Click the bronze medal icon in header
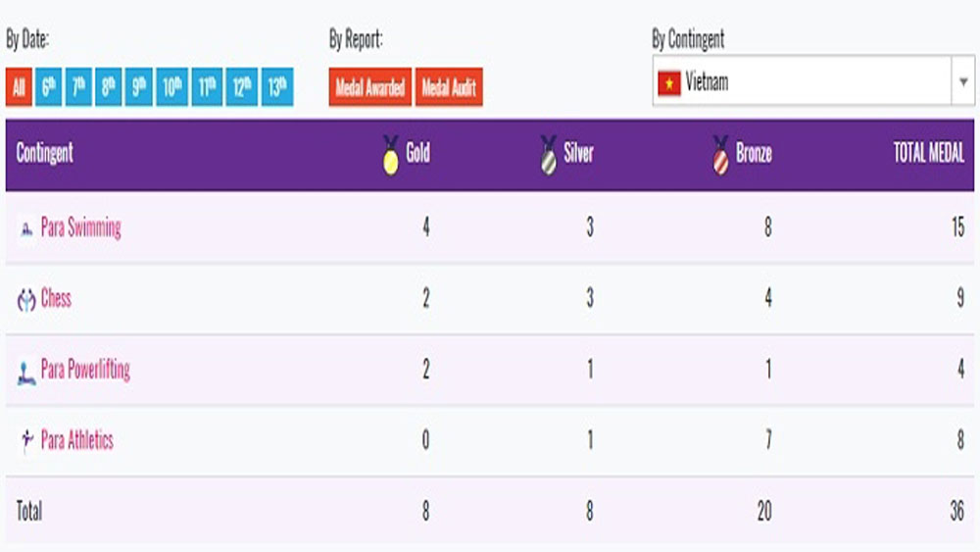The image size is (980, 552). (x=720, y=155)
